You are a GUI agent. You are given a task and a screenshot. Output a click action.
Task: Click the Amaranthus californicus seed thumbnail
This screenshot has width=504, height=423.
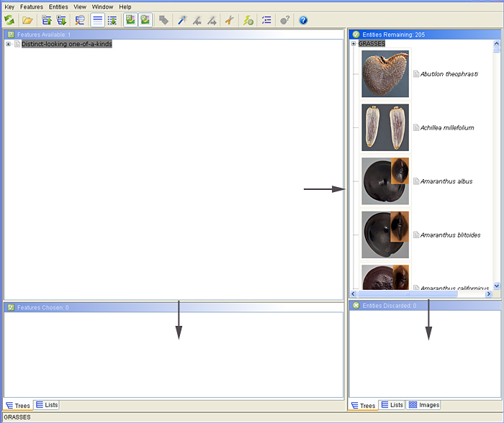(x=385, y=277)
